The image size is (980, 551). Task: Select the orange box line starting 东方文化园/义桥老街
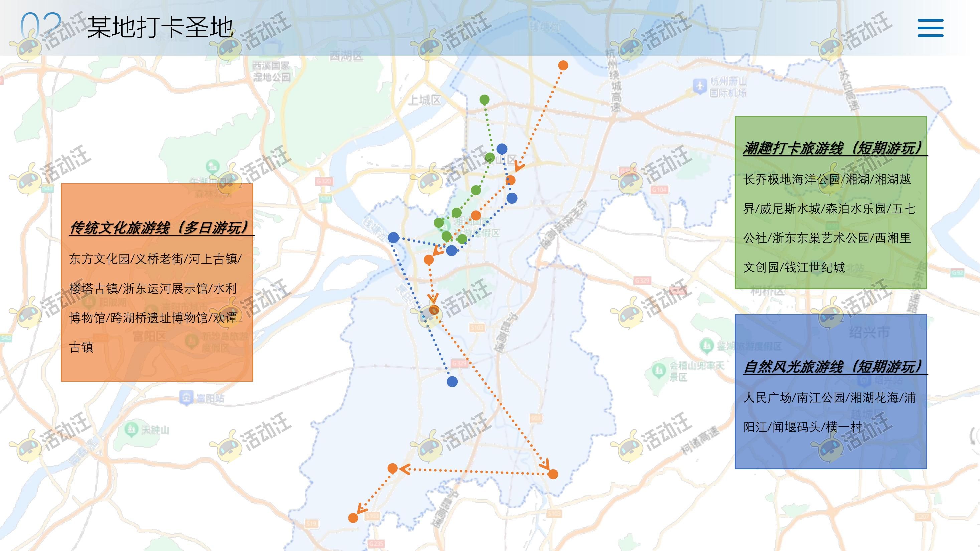(156, 259)
